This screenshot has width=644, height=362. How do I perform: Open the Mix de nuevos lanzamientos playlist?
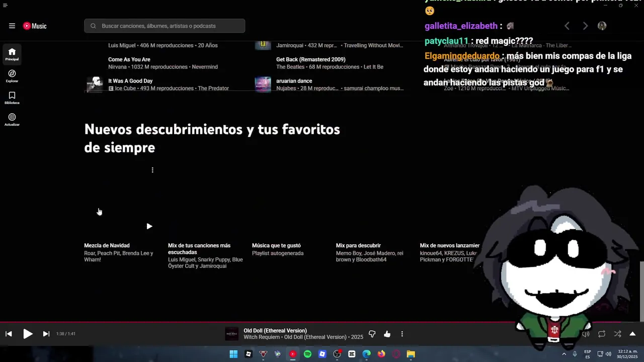coord(450,245)
